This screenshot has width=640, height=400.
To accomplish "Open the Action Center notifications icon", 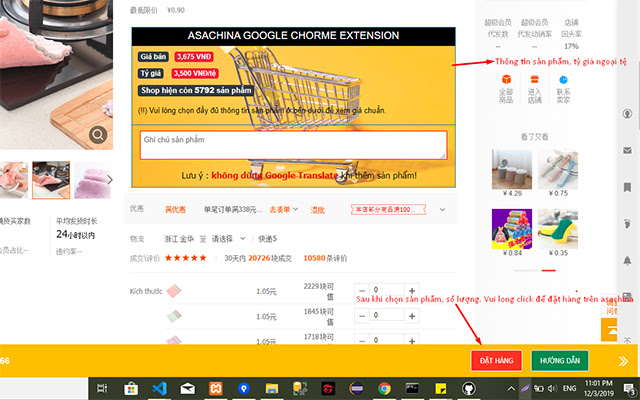I will (x=629, y=388).
